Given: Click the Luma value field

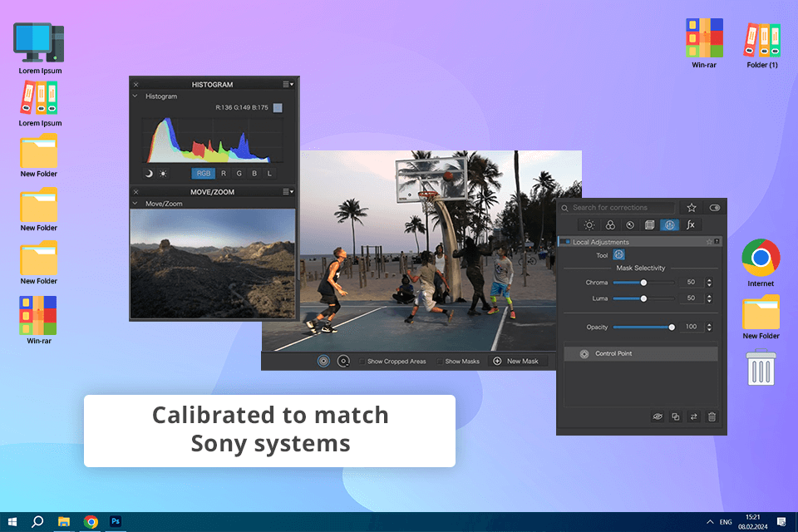Looking at the screenshot, I should click(691, 298).
